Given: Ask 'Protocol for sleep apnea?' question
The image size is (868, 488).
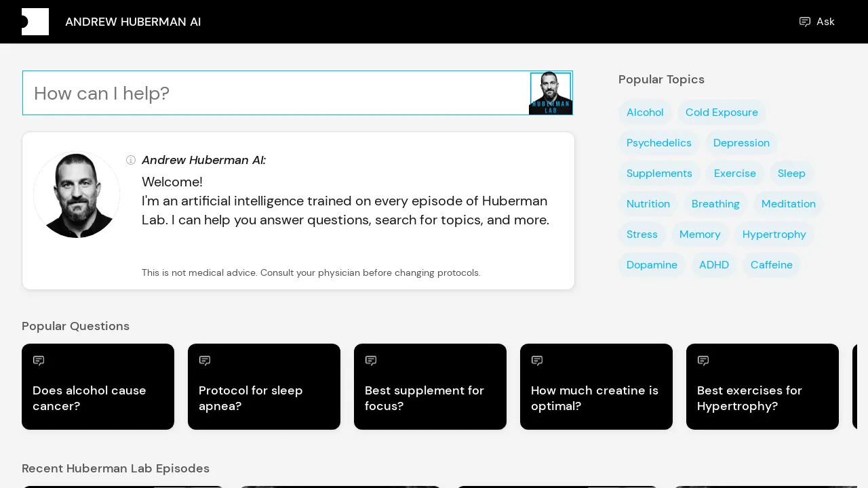Looking at the screenshot, I should pos(264,386).
